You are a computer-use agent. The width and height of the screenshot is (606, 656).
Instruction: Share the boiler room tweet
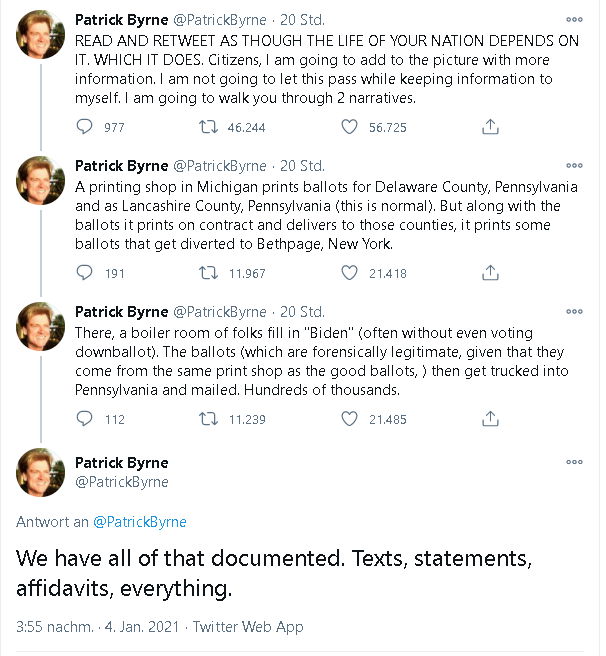coord(490,419)
